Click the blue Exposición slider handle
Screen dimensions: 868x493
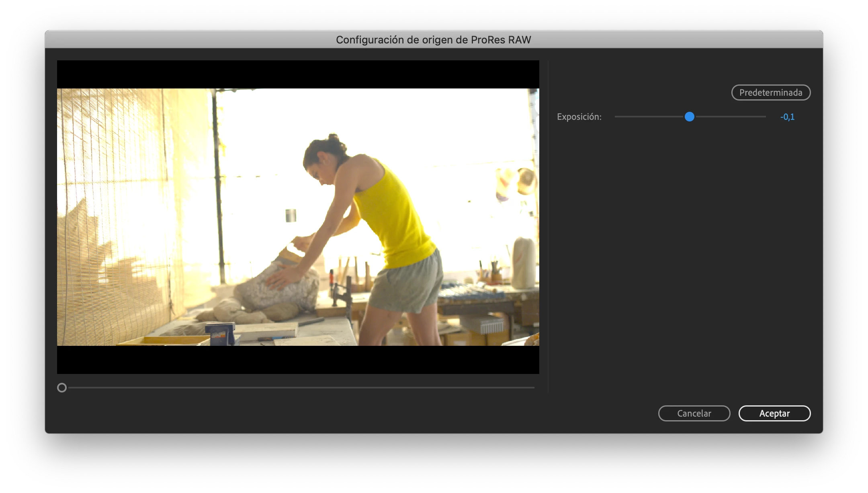coord(689,117)
